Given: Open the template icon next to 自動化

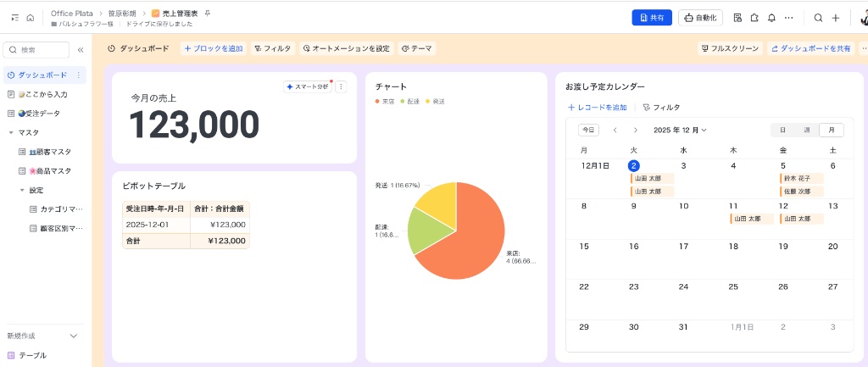Looking at the screenshot, I should [x=737, y=18].
